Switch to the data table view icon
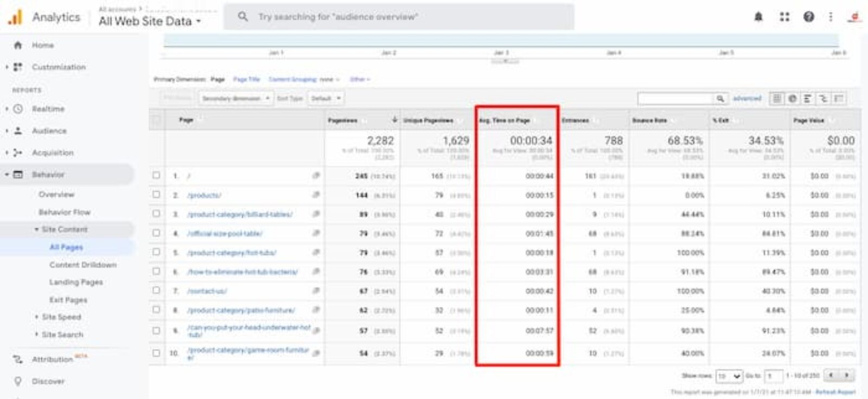 [777, 99]
